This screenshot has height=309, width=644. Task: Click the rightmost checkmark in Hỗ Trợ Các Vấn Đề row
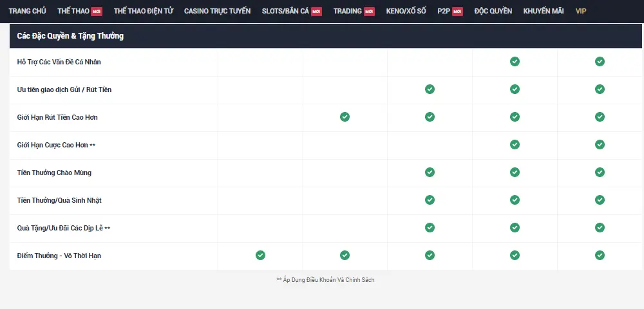600,62
